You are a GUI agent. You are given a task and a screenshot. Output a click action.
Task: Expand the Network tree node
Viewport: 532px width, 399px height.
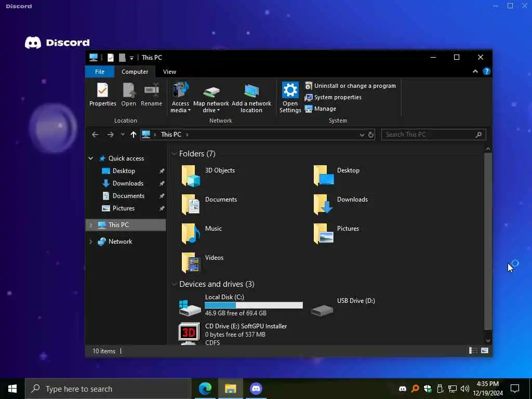tap(90, 242)
